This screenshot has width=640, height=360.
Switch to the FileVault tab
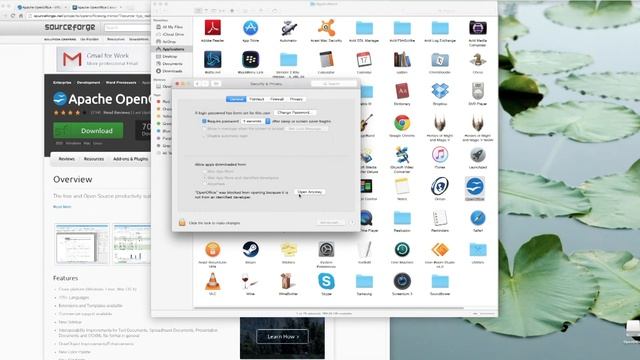pos(257,99)
